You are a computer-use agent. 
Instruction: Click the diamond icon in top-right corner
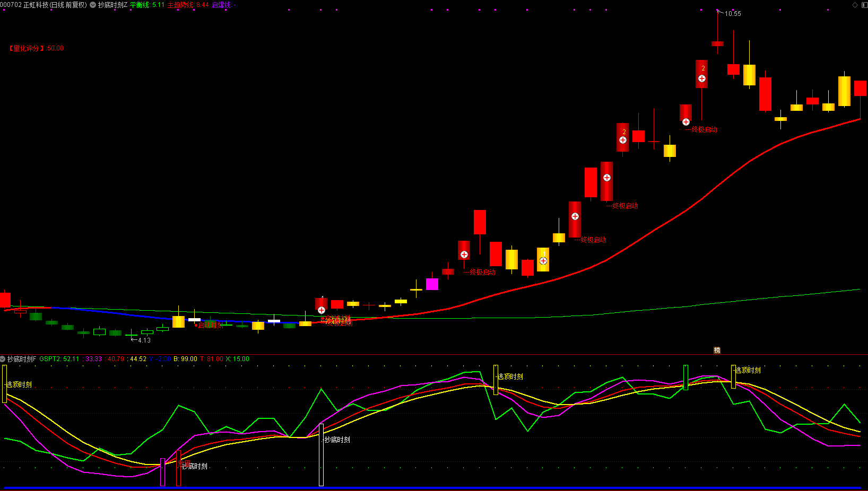tap(855, 5)
